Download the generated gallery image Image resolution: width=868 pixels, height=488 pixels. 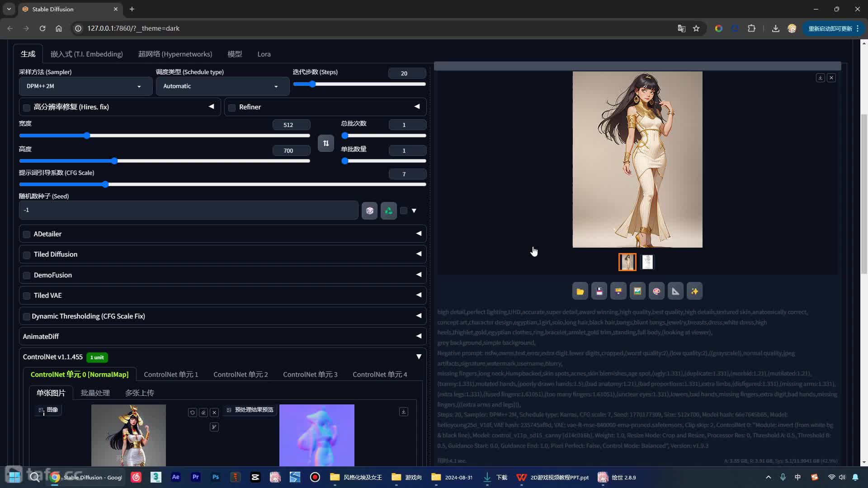(x=821, y=78)
